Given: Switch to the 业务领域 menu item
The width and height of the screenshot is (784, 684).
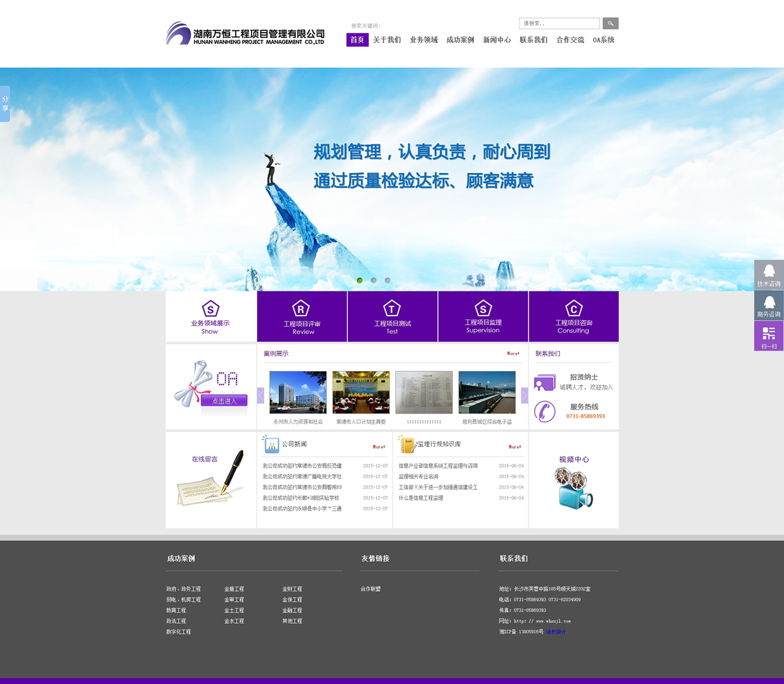Looking at the screenshot, I should click(423, 39).
